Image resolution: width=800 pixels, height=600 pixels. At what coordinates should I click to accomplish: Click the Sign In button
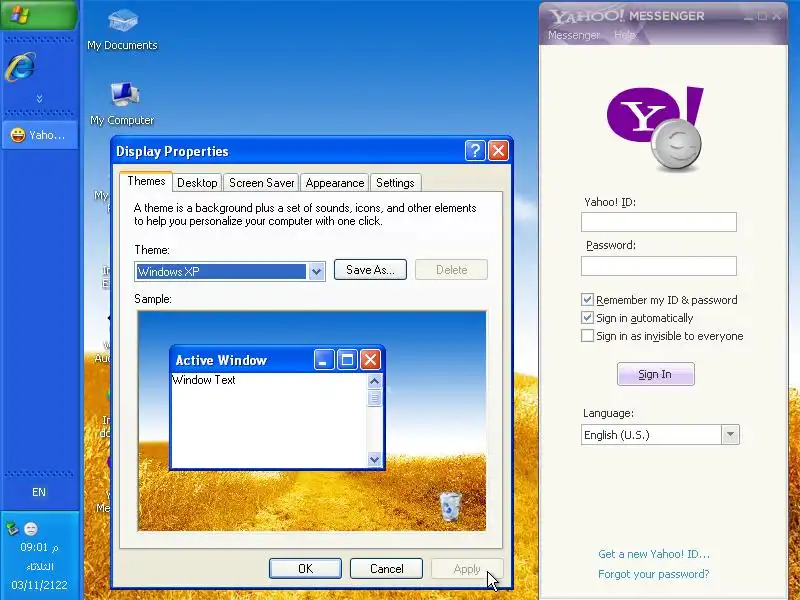655,374
